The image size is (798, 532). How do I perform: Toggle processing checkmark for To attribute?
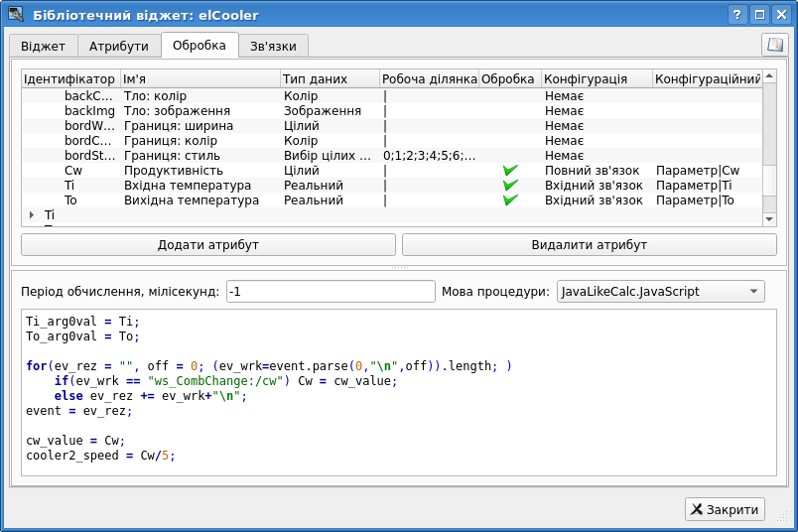click(x=510, y=200)
